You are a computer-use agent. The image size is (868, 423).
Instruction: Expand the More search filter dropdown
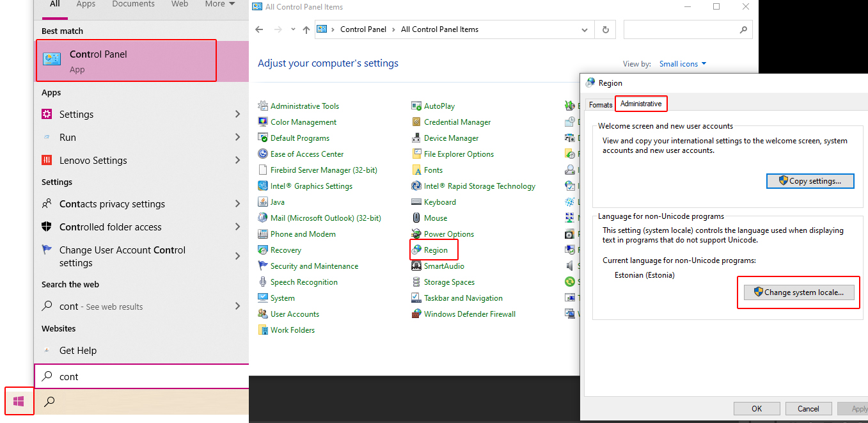coord(219,4)
